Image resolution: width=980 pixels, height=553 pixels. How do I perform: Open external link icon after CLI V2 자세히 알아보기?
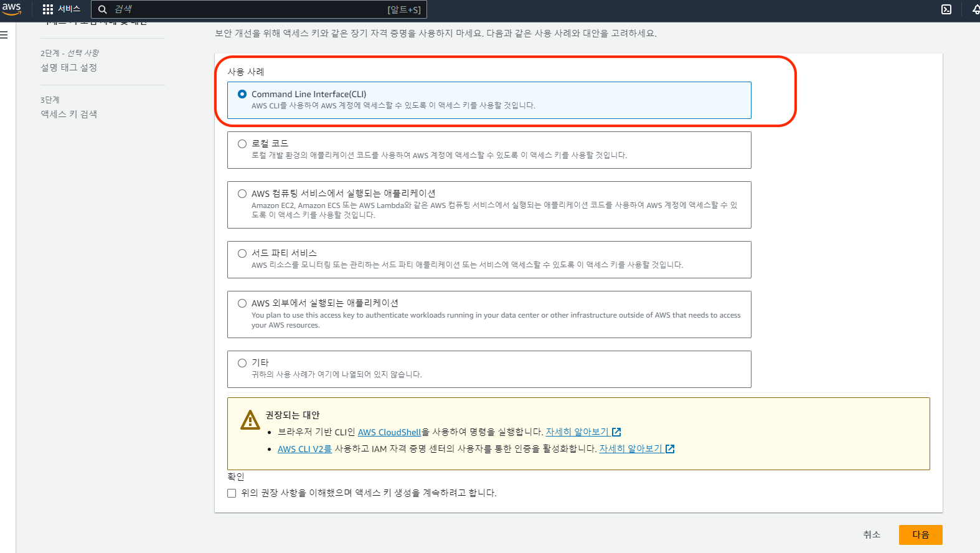click(670, 449)
